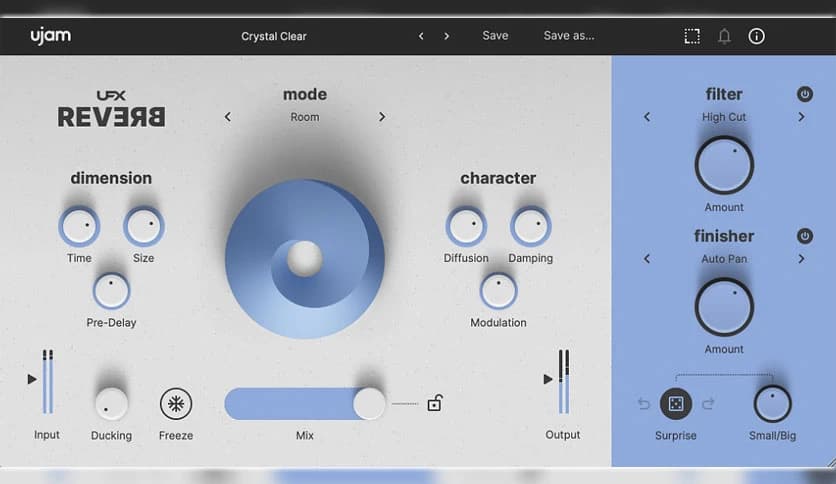Image resolution: width=836 pixels, height=484 pixels.
Task: Go to next preset arrow
Action: click(x=447, y=36)
